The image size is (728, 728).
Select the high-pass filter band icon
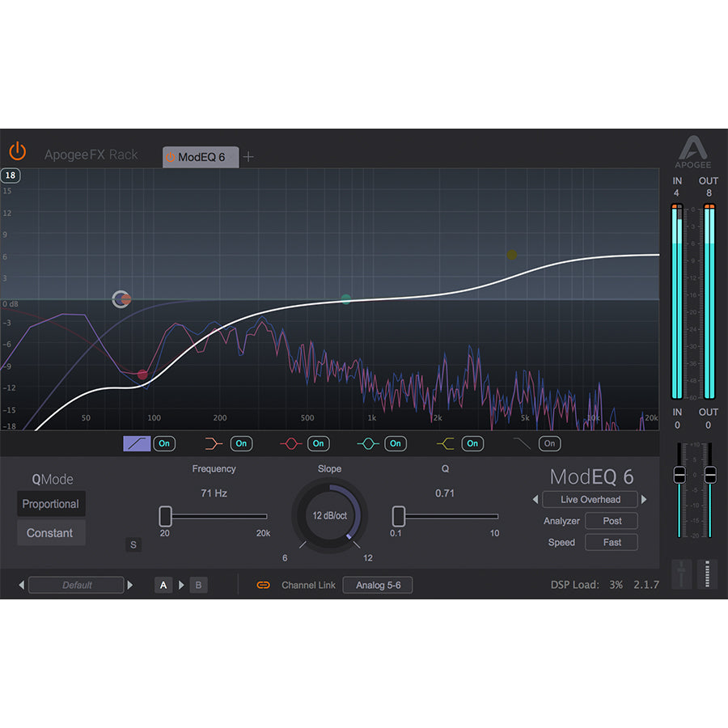(x=137, y=443)
